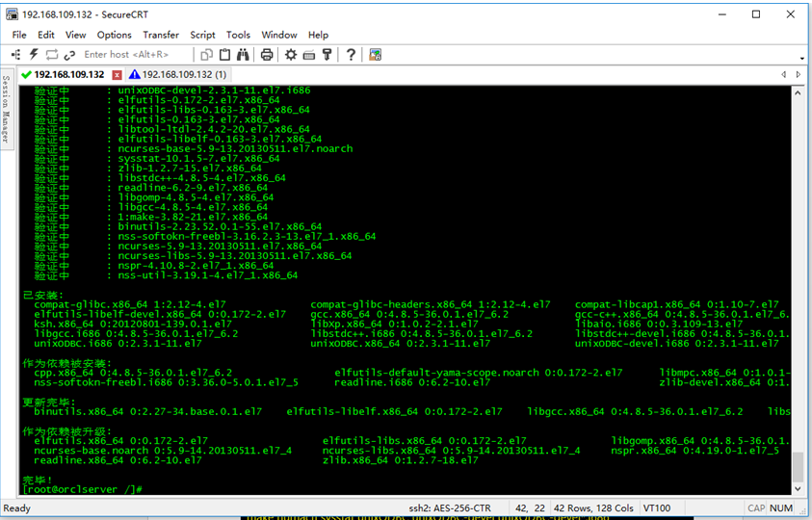Click the 1:make-3.82-21.el7.x86_64 line
This screenshot has width=812, height=520.
coord(193,217)
